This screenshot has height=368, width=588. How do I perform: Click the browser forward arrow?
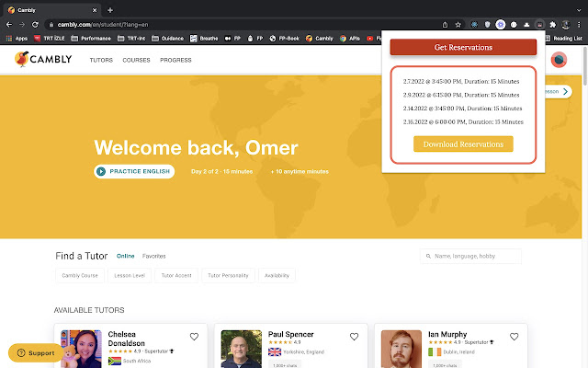pyautogui.click(x=22, y=25)
